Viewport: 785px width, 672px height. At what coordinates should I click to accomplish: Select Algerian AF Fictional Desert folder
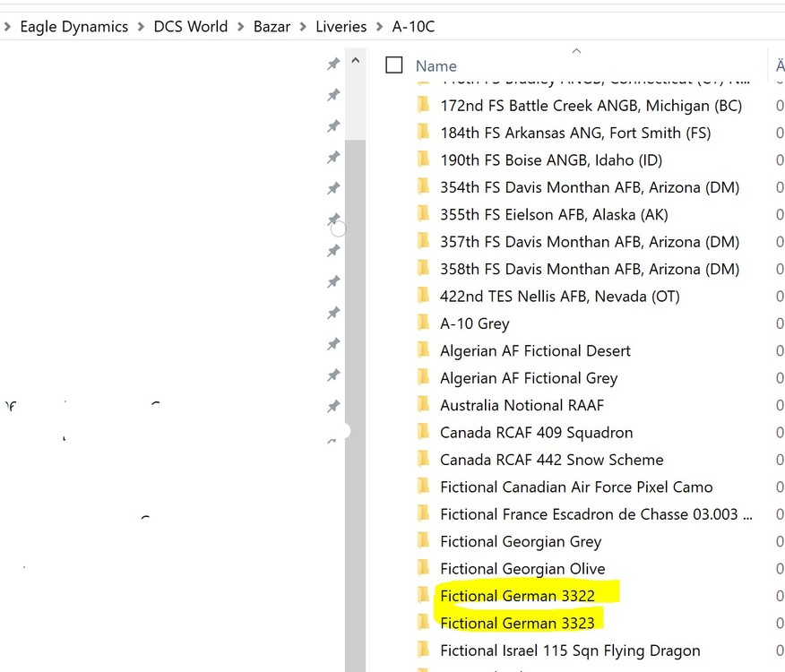click(x=535, y=350)
